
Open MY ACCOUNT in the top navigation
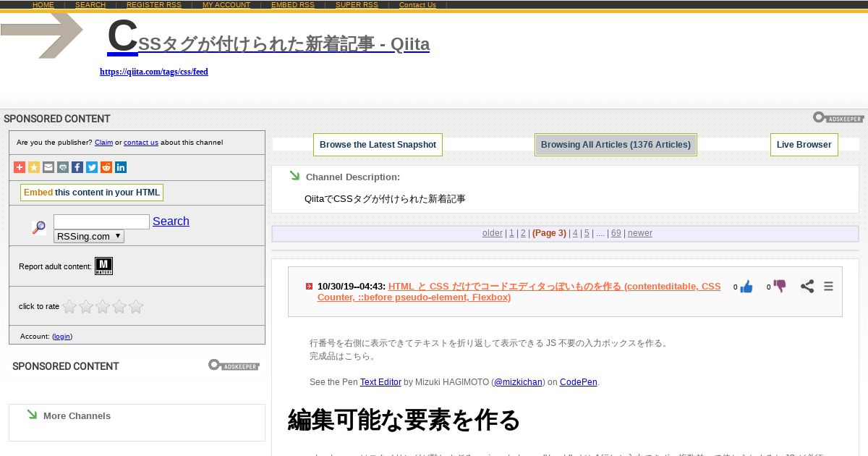coord(226,5)
